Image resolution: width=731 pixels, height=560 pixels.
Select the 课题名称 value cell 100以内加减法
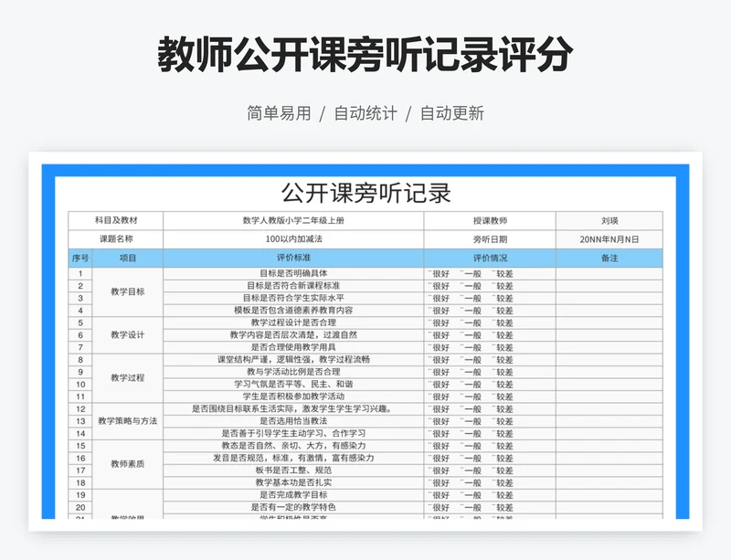293,239
